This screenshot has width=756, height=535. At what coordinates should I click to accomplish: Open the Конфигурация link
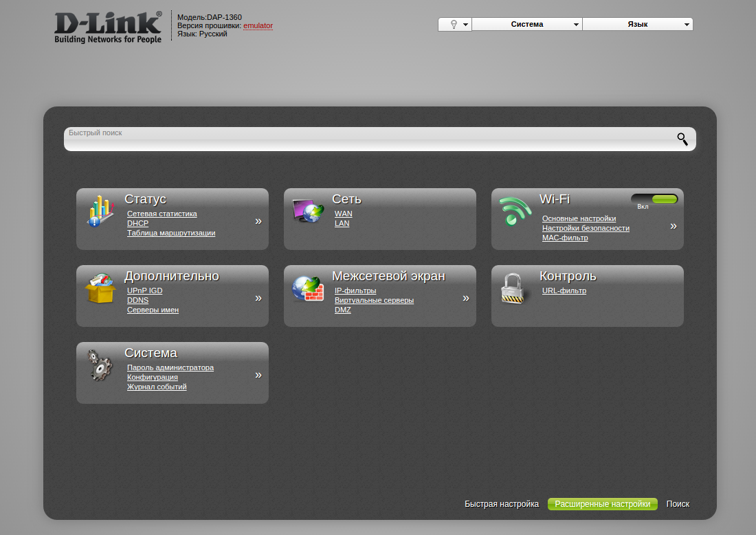153,377
